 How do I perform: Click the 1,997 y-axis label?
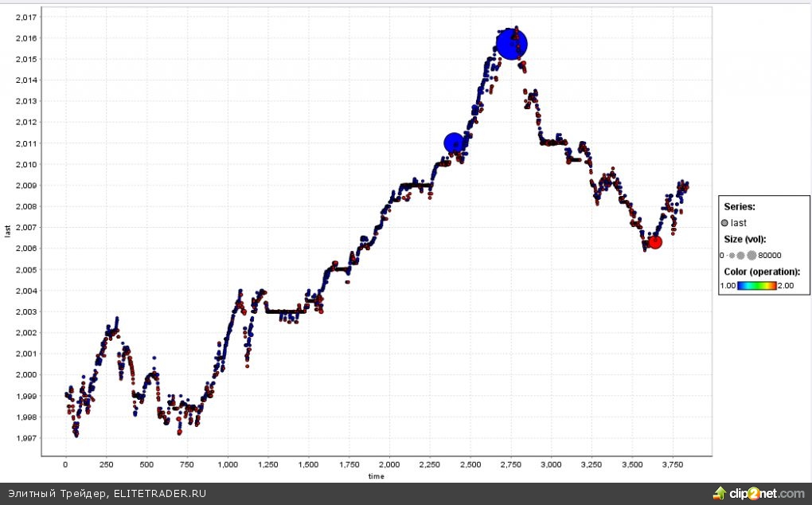click(26, 438)
